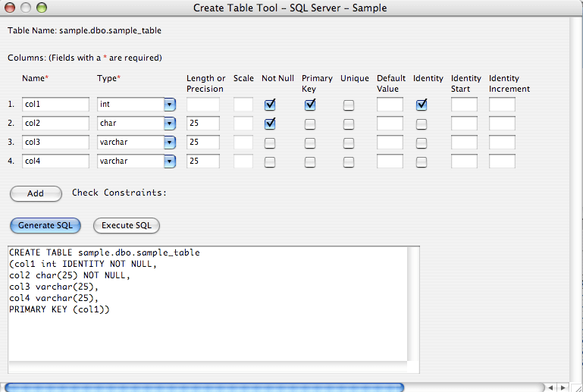Image resolution: width=583 pixels, height=392 pixels.
Task: Focus the Default Value field for col2
Action: click(x=390, y=124)
